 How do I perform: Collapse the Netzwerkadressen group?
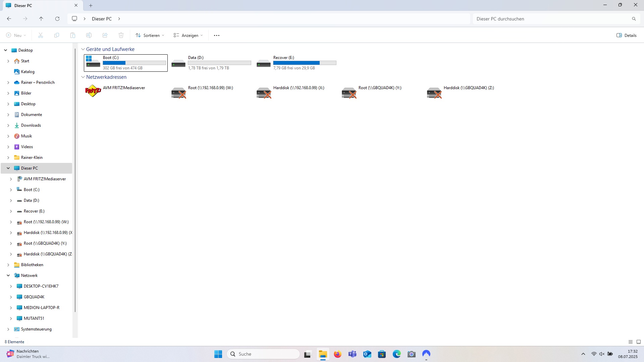point(83,77)
